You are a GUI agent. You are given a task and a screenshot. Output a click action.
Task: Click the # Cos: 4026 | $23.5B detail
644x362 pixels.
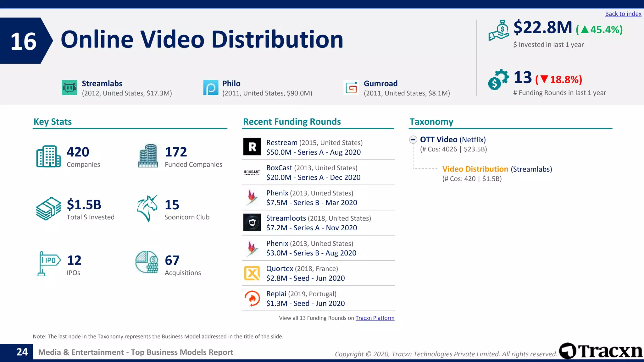[453, 149]
